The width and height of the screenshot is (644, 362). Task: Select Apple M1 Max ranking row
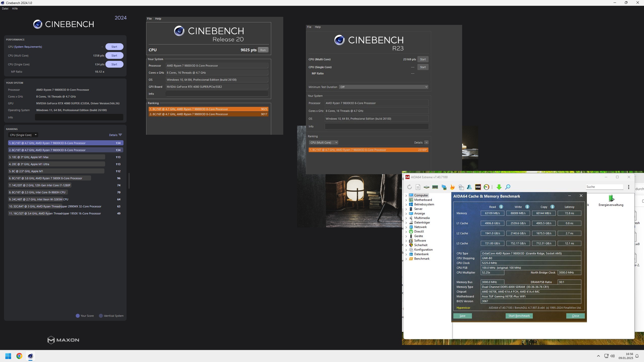coord(65,157)
